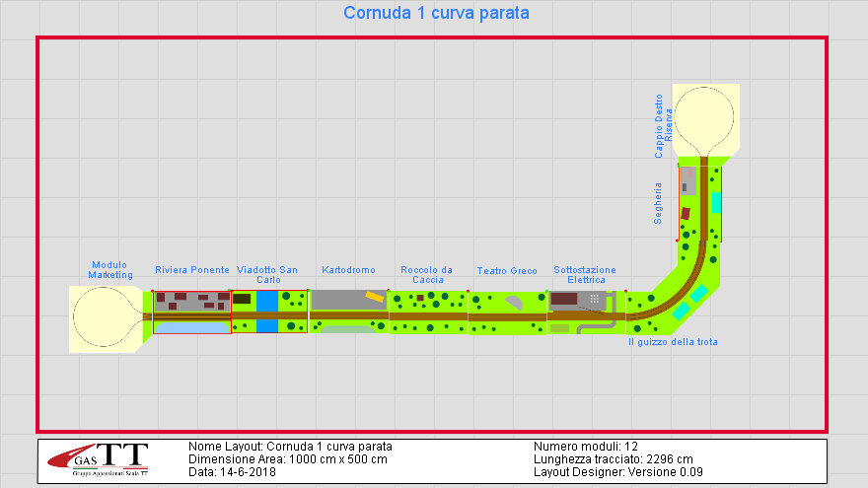Click the Kartodromo label

(348, 270)
